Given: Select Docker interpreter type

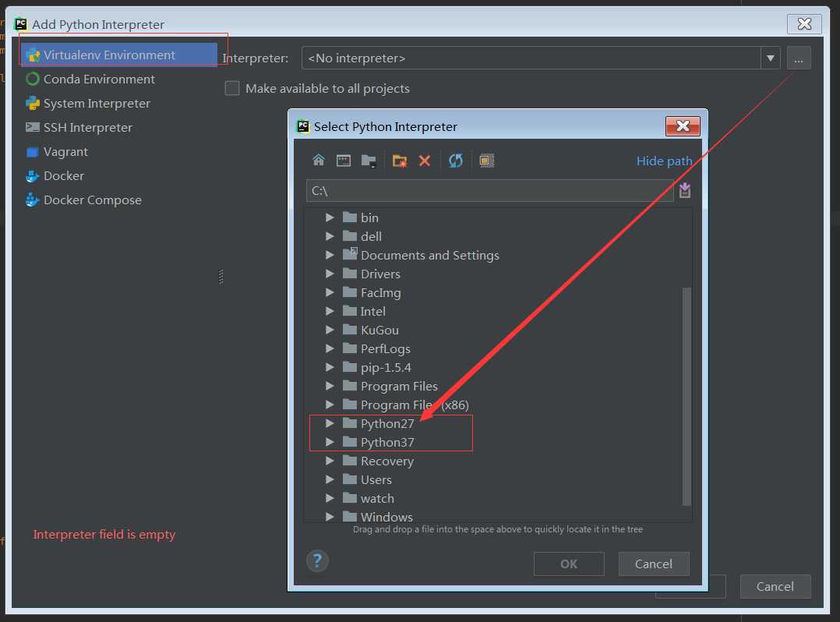Looking at the screenshot, I should coord(63,175).
